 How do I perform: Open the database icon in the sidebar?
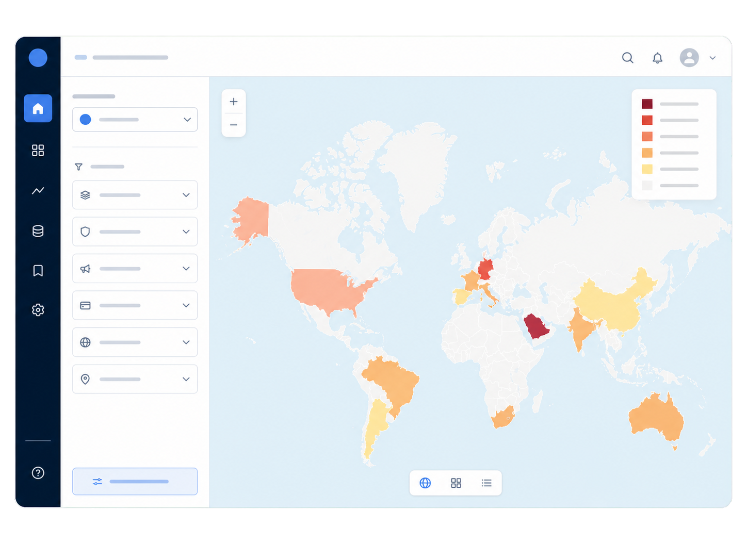pos(38,230)
